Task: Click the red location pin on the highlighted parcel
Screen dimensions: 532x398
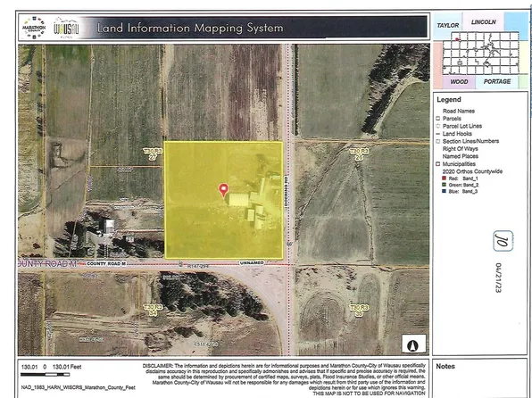Action: (x=223, y=190)
